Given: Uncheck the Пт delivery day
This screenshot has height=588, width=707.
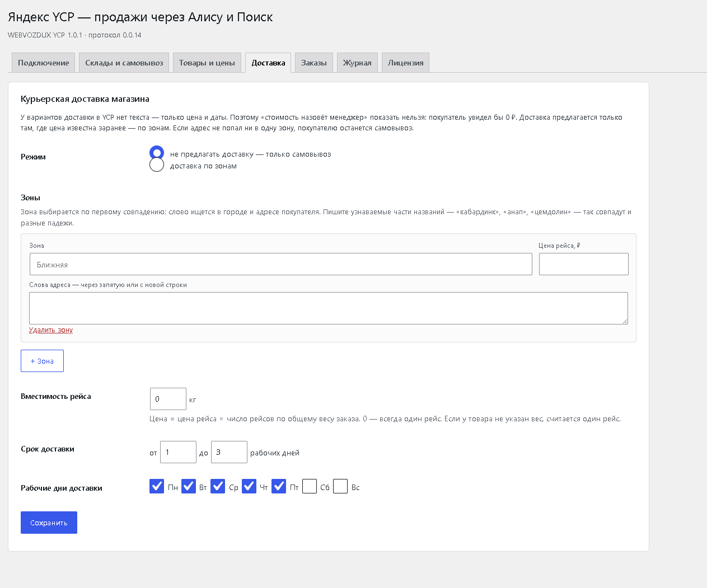Looking at the screenshot, I should point(279,486).
